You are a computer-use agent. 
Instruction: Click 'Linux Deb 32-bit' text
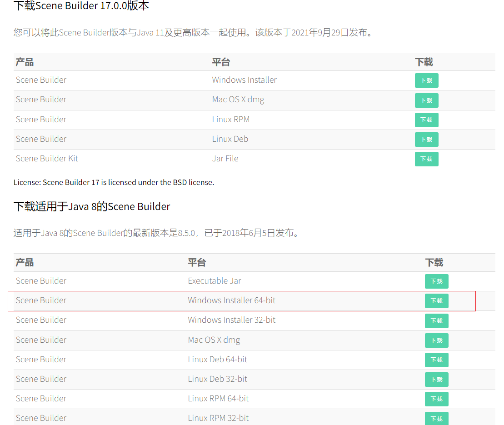[x=218, y=379]
